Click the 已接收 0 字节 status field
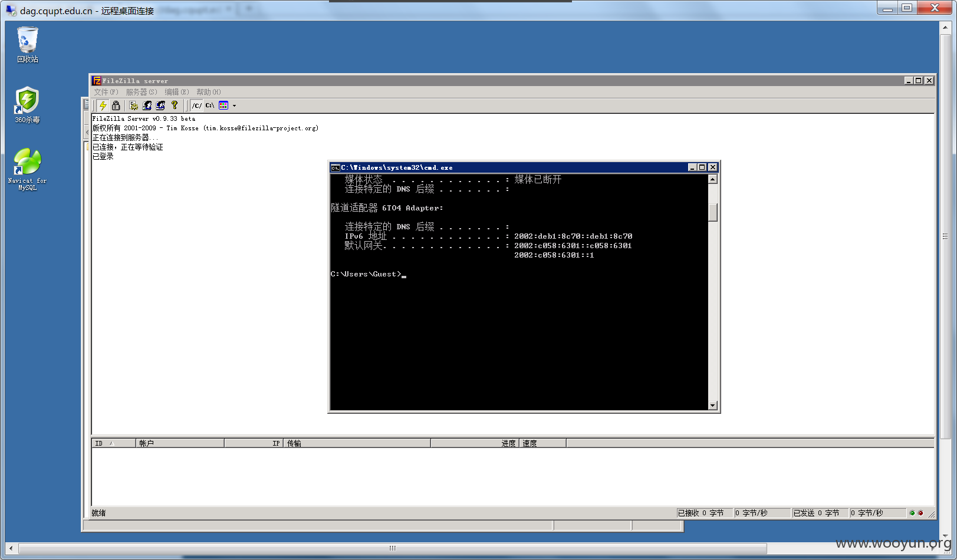 [704, 513]
